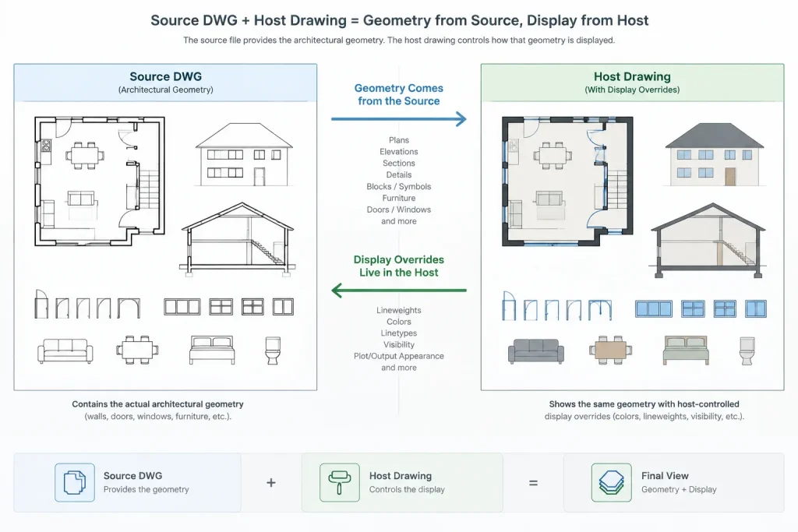Click the 'Controls the display' text
The height and width of the screenshot is (532, 798).
407,489
